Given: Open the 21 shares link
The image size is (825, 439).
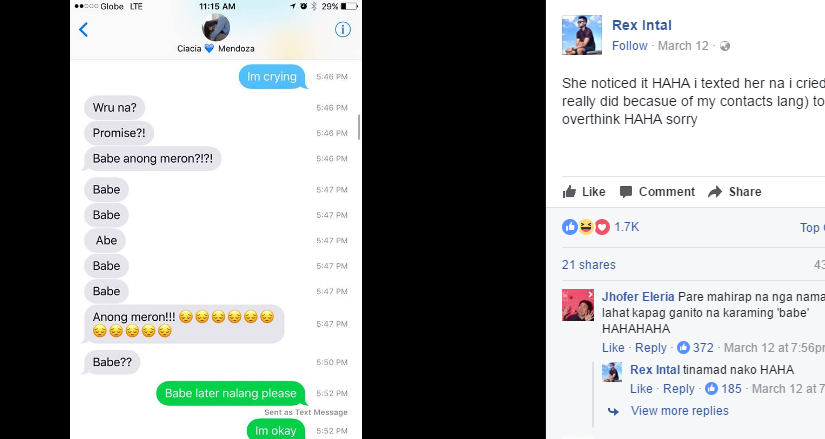Looking at the screenshot, I should click(x=588, y=265).
